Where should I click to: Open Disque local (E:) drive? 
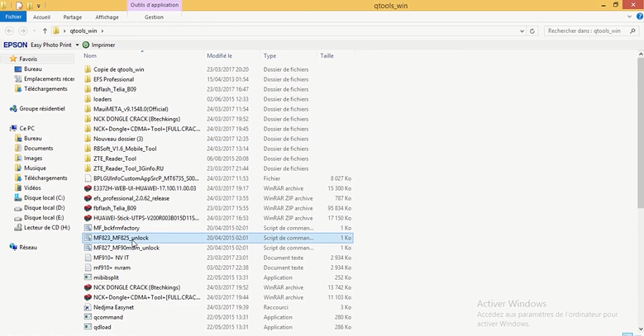44,217
